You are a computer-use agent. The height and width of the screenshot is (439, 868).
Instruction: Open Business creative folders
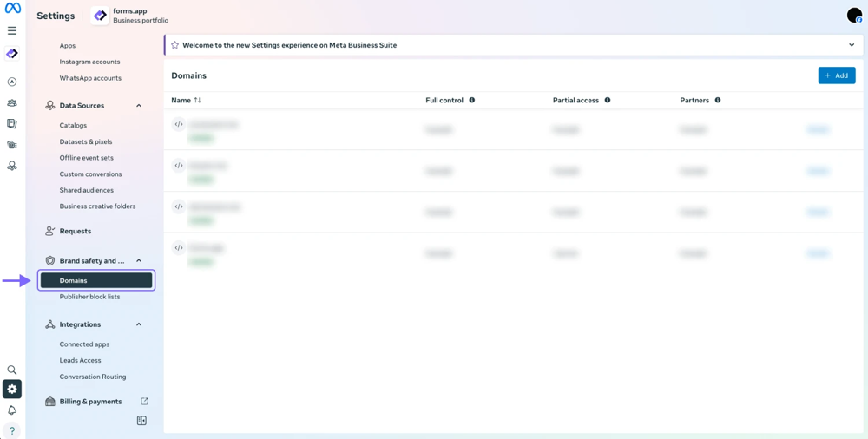tap(97, 206)
